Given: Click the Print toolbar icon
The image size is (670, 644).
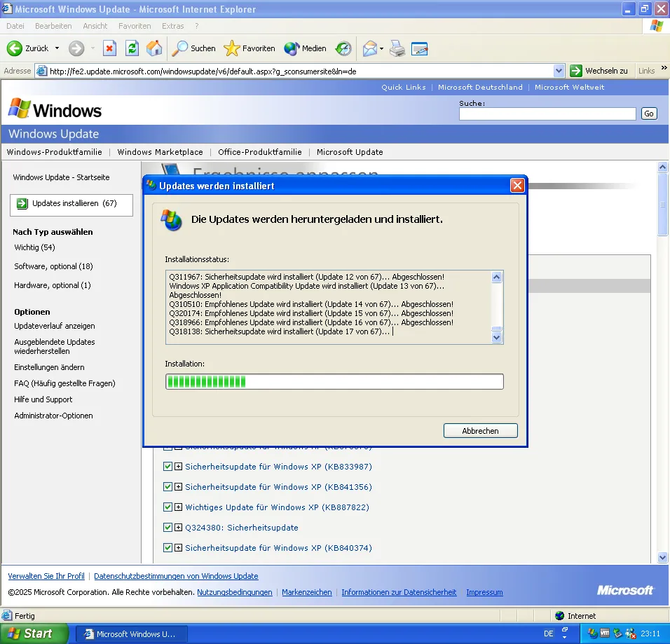Looking at the screenshot, I should point(397,48).
